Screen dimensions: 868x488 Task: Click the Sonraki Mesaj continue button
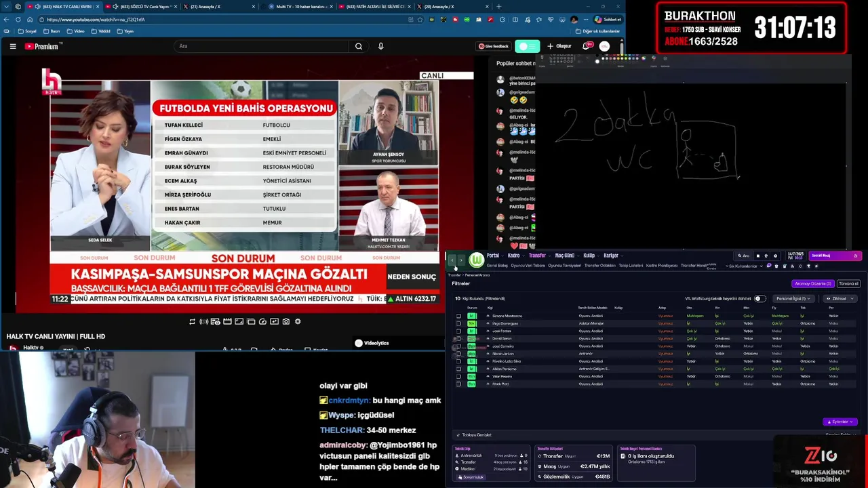point(835,256)
